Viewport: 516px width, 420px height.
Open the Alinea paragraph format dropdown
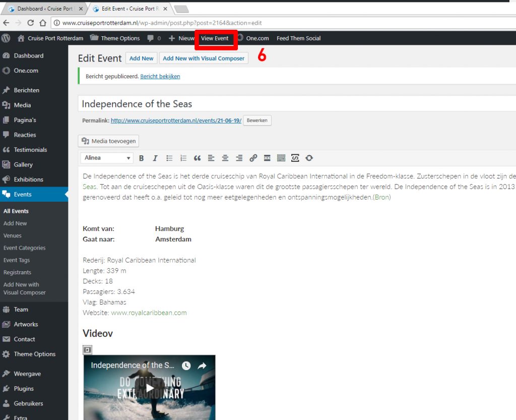coord(107,158)
